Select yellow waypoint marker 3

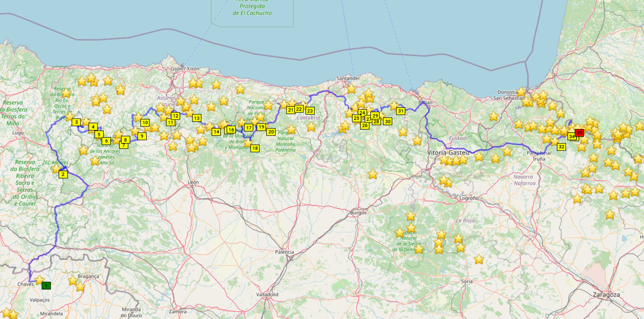point(76,122)
